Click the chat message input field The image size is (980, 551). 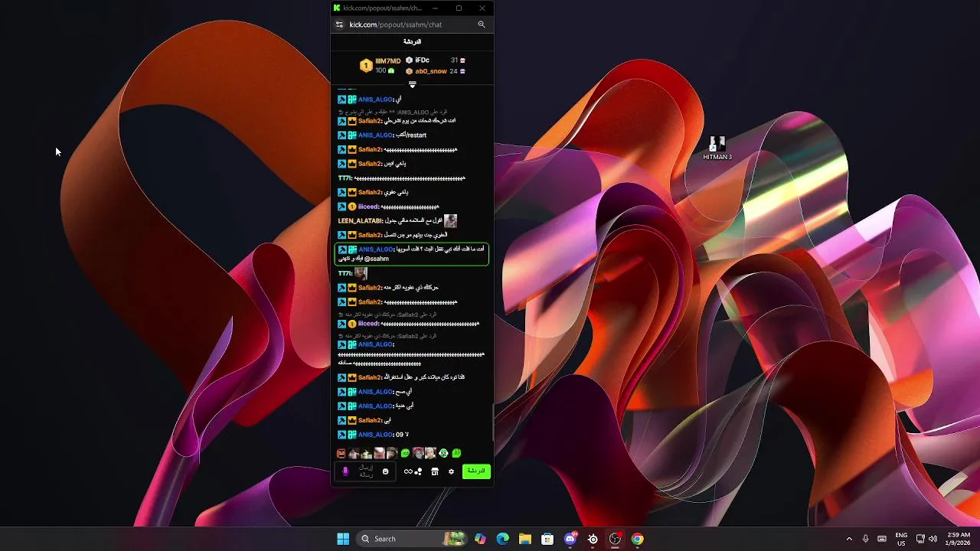(x=366, y=471)
